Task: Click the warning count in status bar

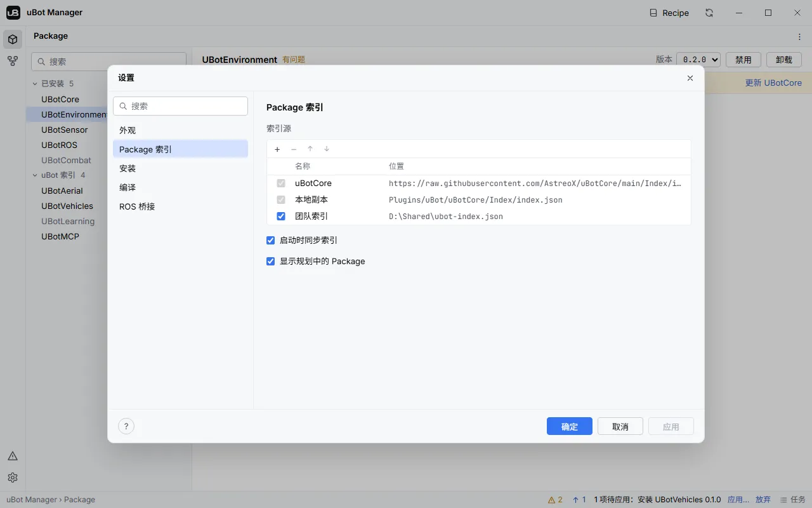Action: point(555,500)
